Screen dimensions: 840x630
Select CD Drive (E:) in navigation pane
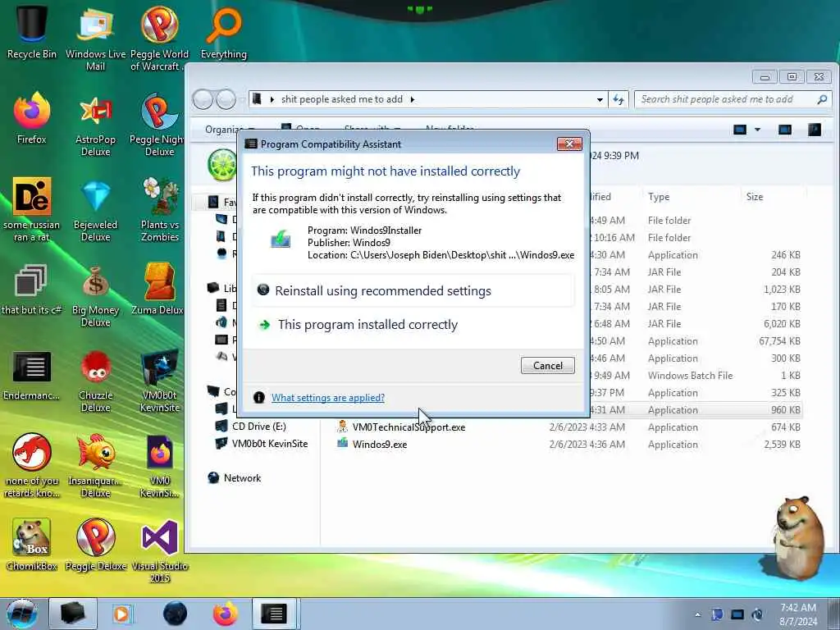258,427
